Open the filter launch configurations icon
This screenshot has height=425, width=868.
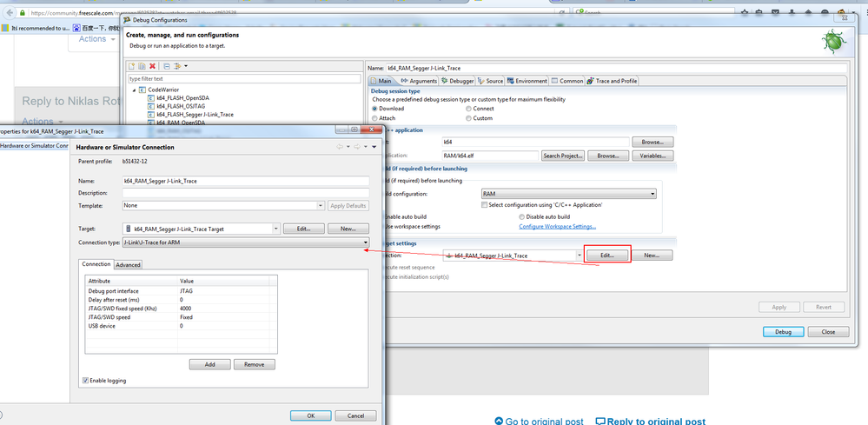pos(177,66)
